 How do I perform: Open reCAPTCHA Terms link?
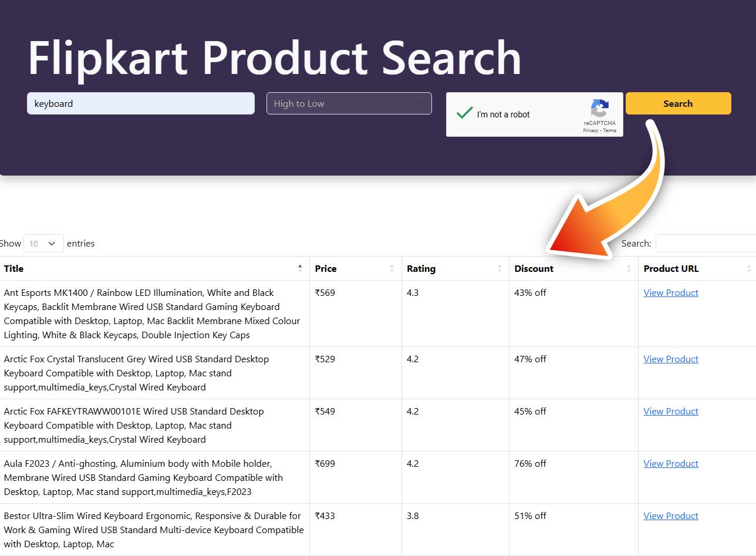pos(610,130)
